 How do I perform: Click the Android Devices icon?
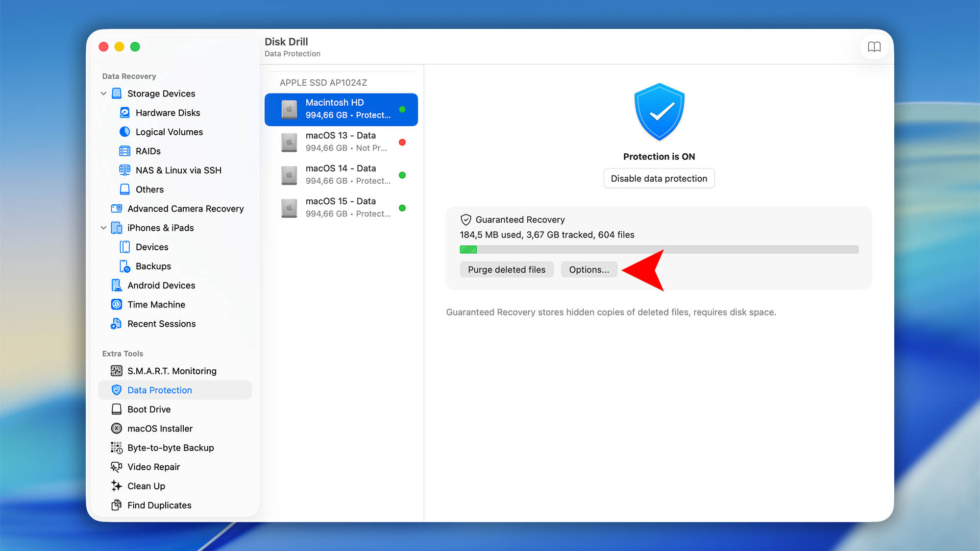(x=117, y=285)
